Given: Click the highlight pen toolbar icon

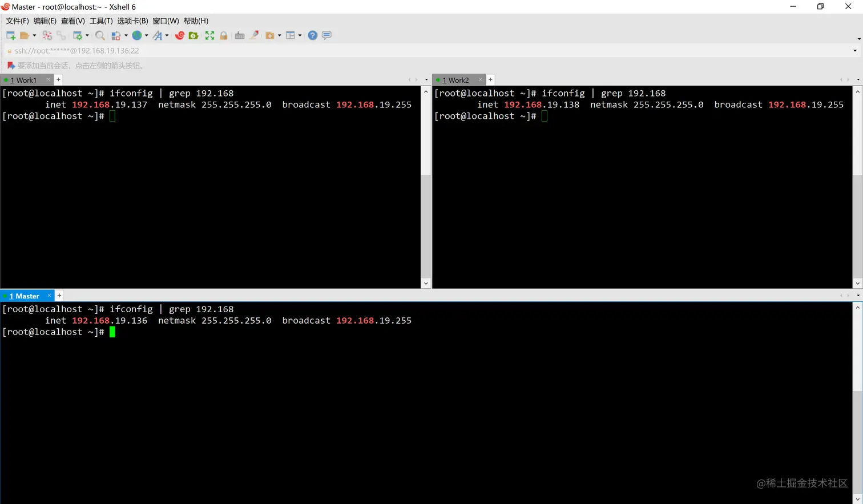Looking at the screenshot, I should (x=254, y=35).
